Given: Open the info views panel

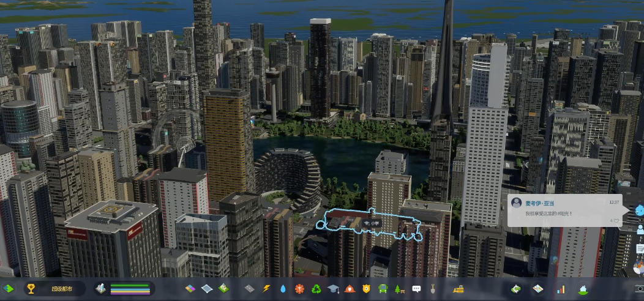Looking at the screenshot, I should (x=8, y=289).
